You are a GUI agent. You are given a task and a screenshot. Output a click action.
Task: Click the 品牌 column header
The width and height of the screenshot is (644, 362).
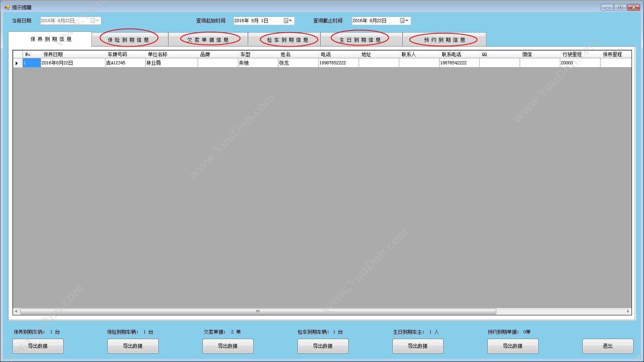tap(218, 54)
